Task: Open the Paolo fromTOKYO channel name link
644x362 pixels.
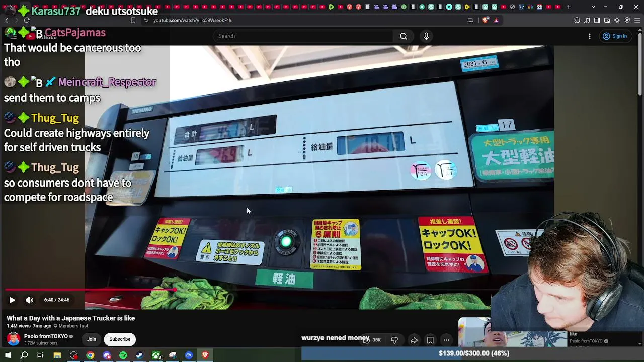Action: pos(46,336)
